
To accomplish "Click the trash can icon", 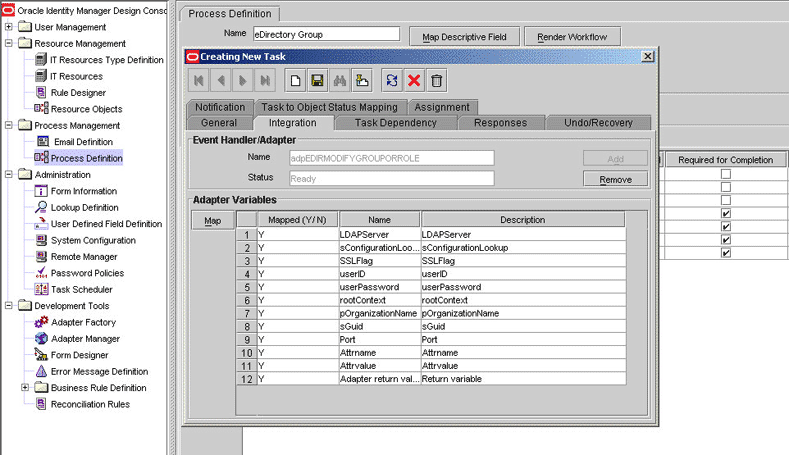I will point(436,81).
